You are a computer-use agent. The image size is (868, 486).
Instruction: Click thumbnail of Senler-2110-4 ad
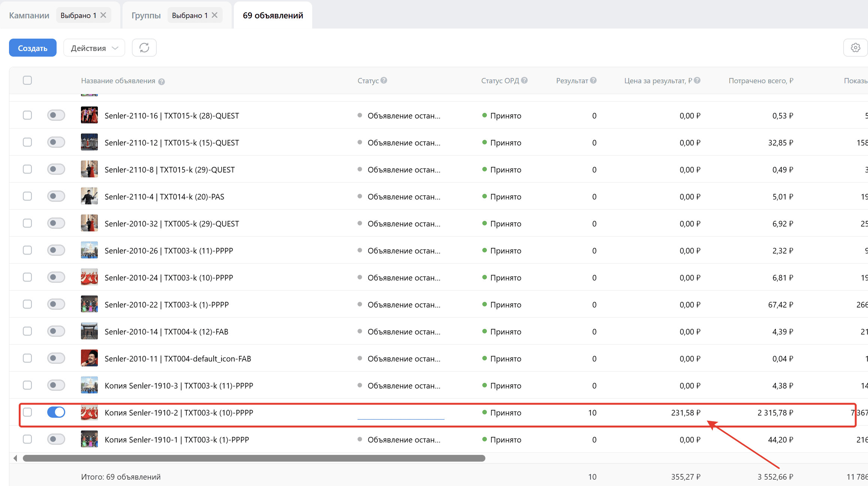point(89,196)
